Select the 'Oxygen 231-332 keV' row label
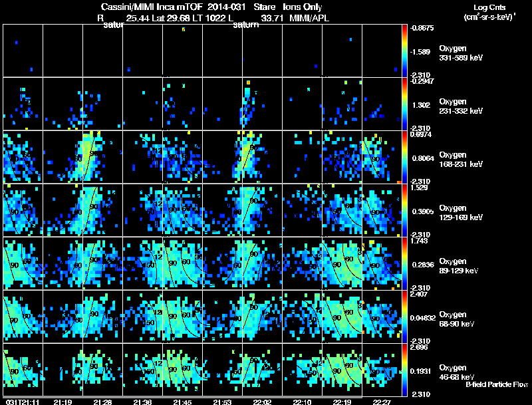This screenshot has height=405, width=532. pos(461,106)
